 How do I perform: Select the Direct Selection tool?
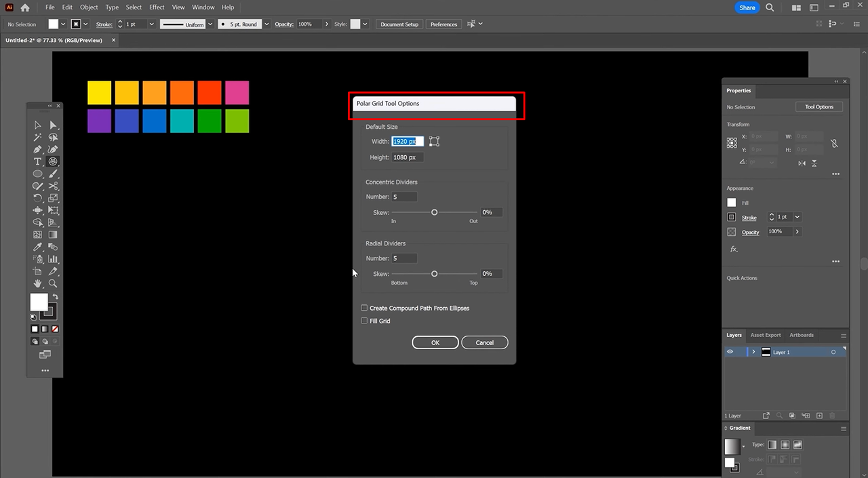click(x=53, y=125)
